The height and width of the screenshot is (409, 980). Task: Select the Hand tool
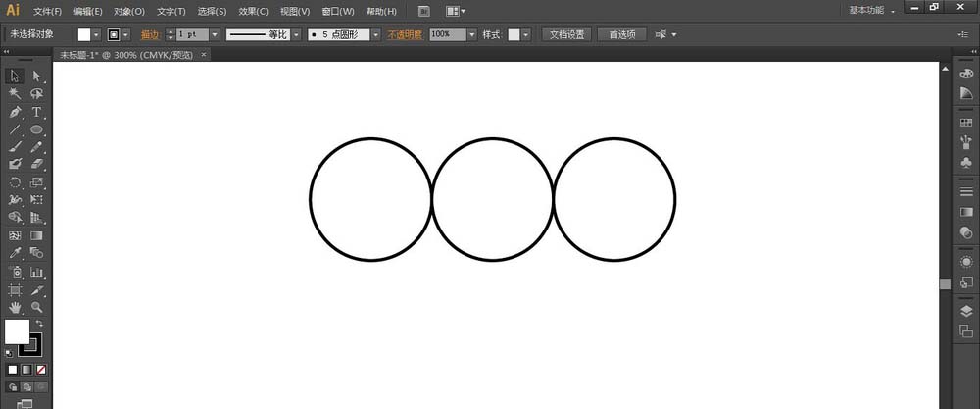pos(15,308)
